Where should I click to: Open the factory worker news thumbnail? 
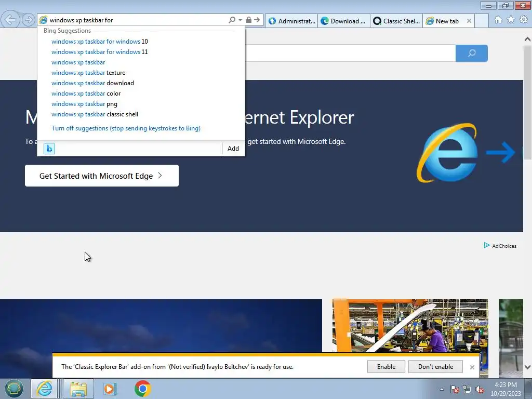point(410,326)
